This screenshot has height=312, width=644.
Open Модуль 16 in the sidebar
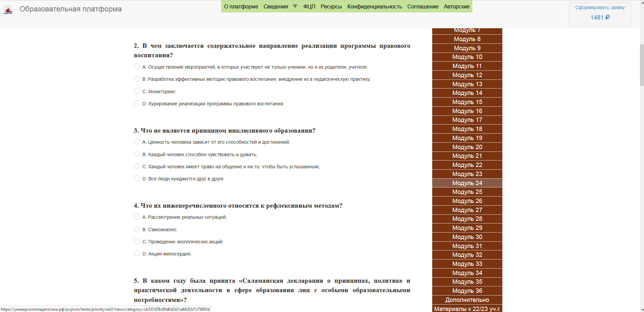click(x=467, y=111)
